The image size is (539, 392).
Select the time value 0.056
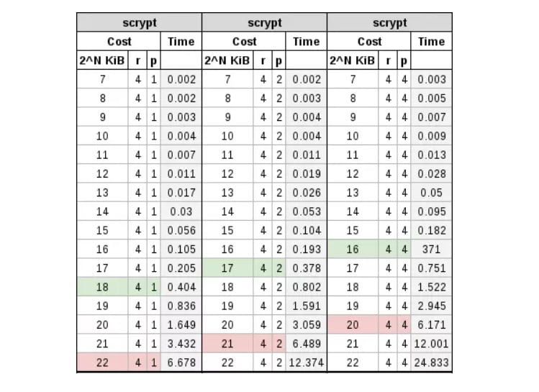pyautogui.click(x=181, y=230)
